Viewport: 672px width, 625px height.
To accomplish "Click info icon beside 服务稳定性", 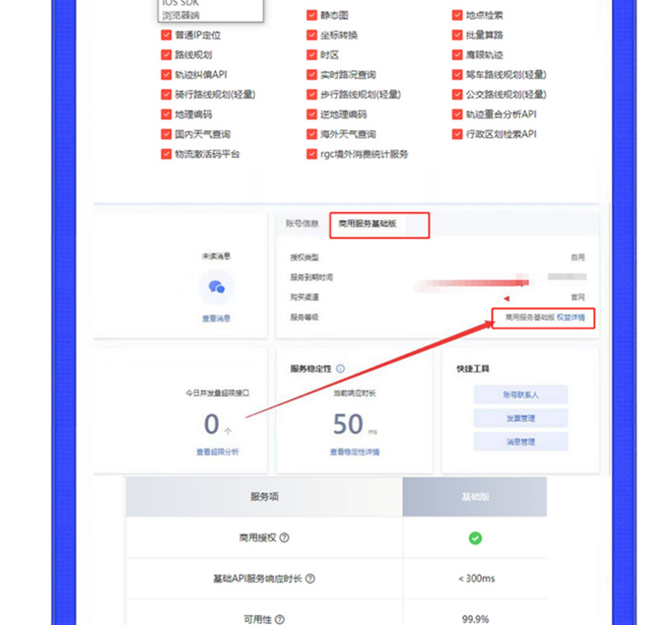I will 340,368.
